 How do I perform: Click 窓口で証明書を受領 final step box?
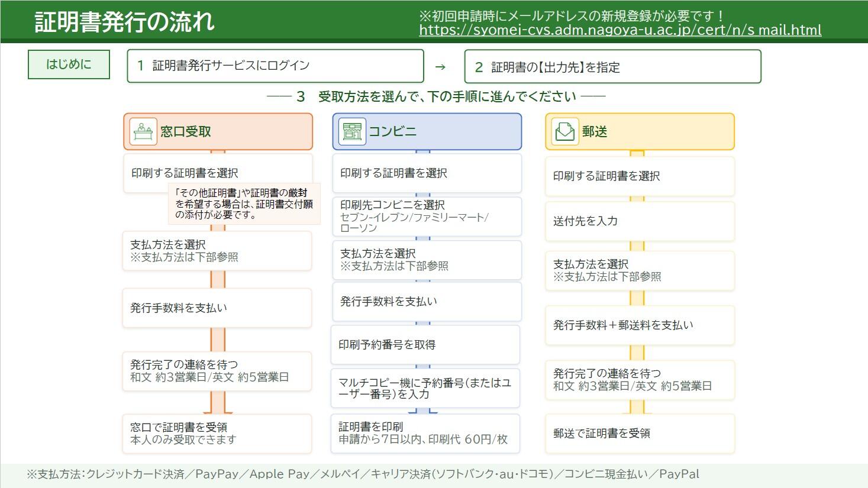(x=217, y=434)
